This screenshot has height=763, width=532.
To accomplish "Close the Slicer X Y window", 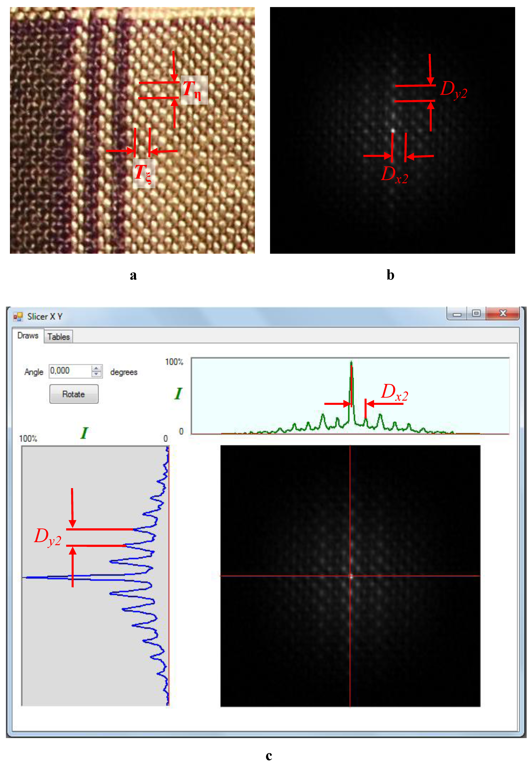I will [x=503, y=313].
